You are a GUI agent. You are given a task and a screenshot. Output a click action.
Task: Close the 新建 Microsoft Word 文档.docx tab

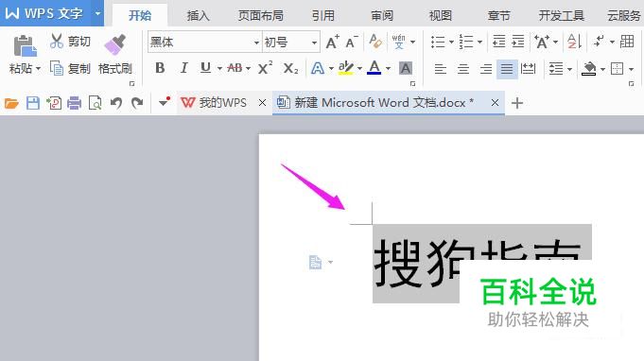pos(495,103)
